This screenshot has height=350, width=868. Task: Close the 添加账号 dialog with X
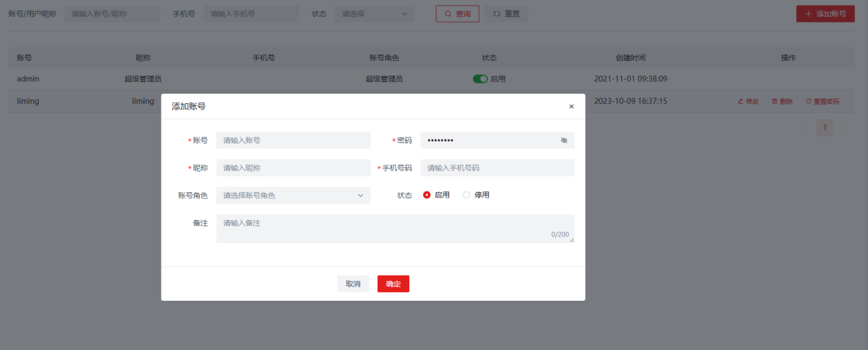pyautogui.click(x=572, y=107)
